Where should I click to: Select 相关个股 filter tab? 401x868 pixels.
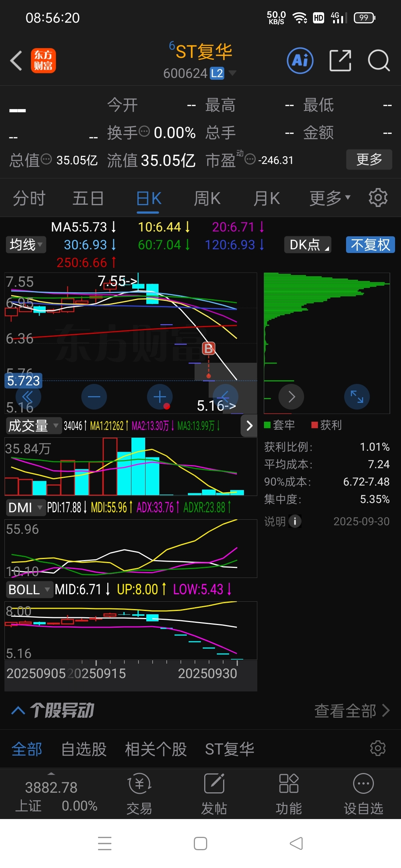[x=156, y=749]
